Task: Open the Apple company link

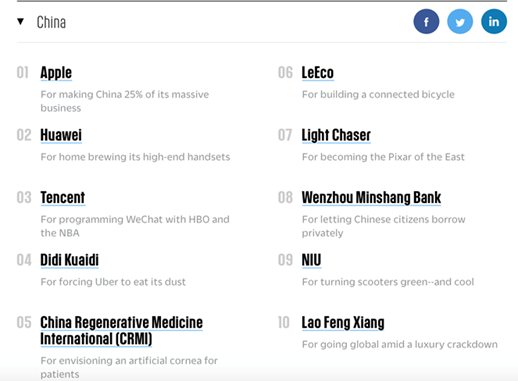Action: tap(56, 73)
